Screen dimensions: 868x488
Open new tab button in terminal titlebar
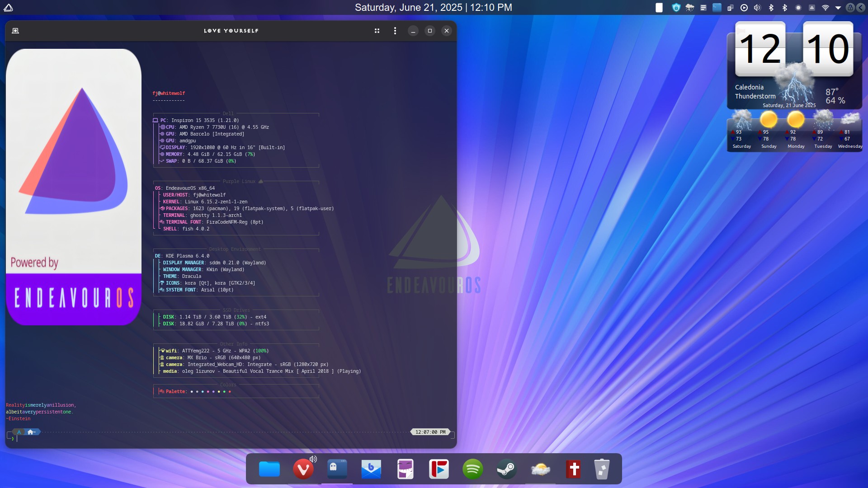point(15,31)
